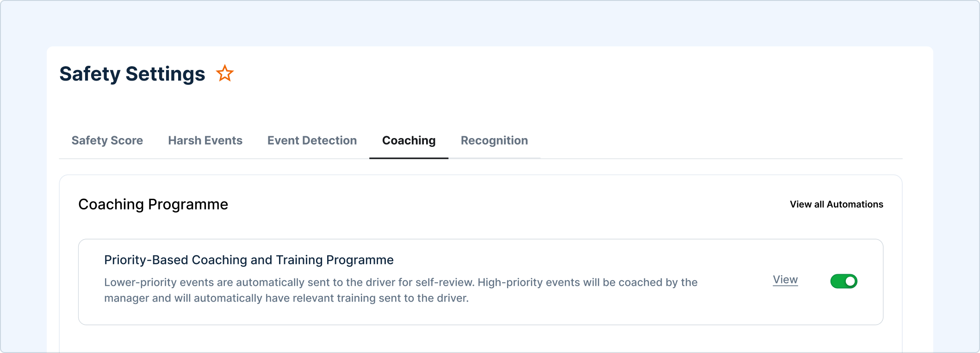Reselect the active Coaching tab
This screenshot has height=353, width=980.
click(409, 140)
